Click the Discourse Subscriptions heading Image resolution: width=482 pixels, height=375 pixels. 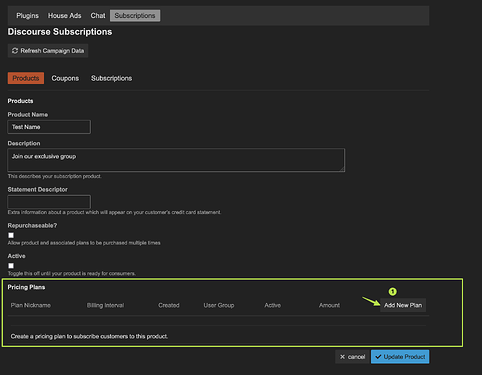coord(60,32)
